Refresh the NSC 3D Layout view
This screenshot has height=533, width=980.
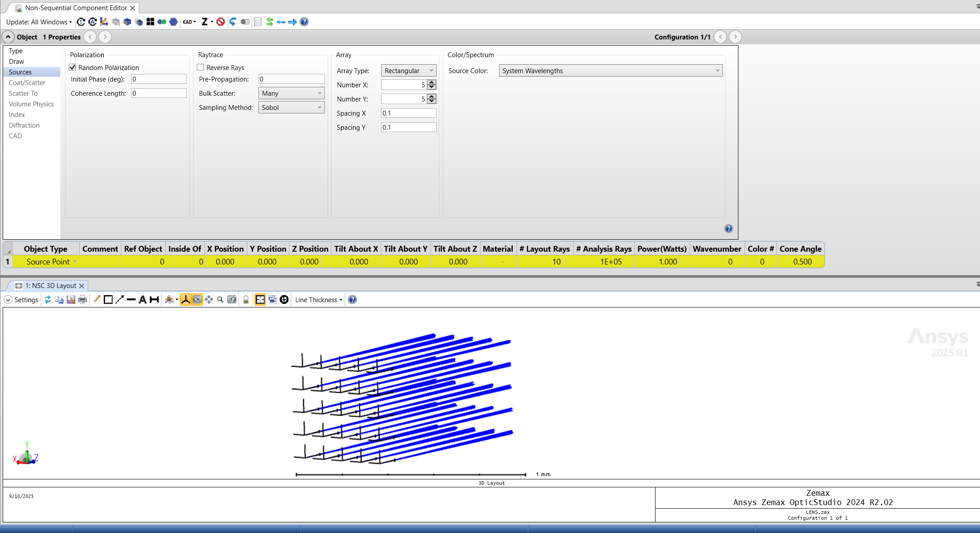click(48, 300)
